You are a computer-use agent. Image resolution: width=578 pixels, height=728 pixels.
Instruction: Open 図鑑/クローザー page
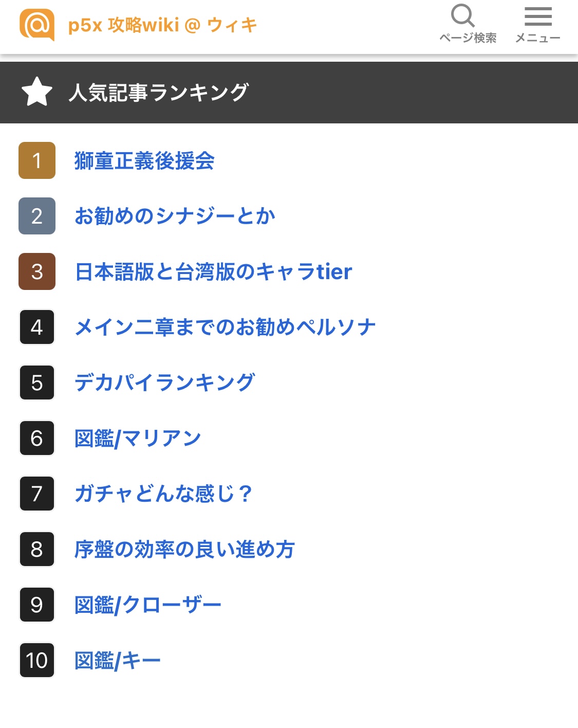pyautogui.click(x=148, y=605)
